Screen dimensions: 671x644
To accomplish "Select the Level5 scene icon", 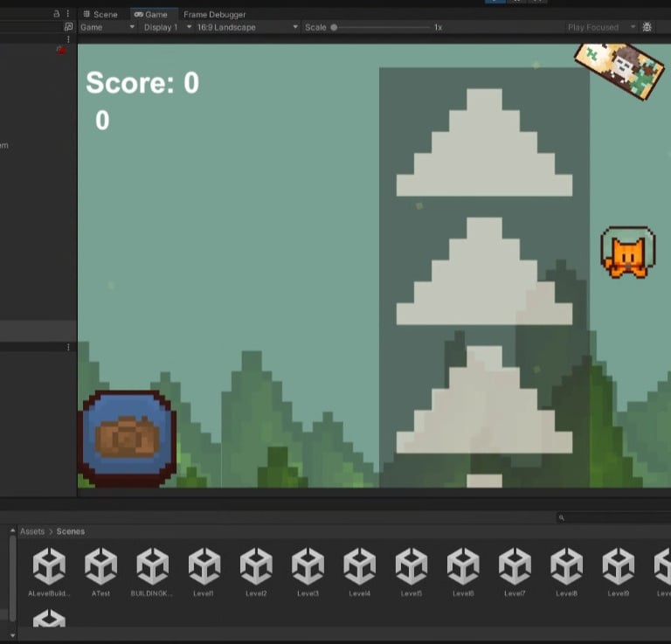I will point(412,565).
